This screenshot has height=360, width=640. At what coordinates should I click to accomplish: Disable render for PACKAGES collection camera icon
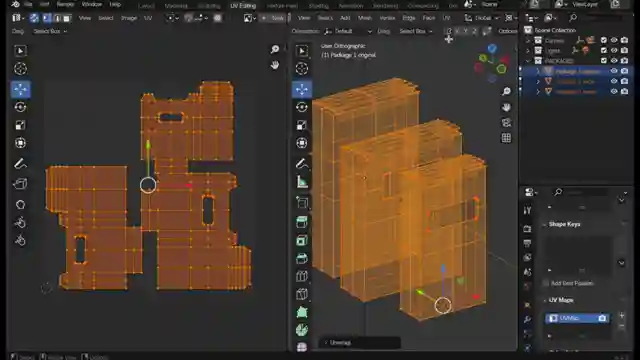[624, 60]
